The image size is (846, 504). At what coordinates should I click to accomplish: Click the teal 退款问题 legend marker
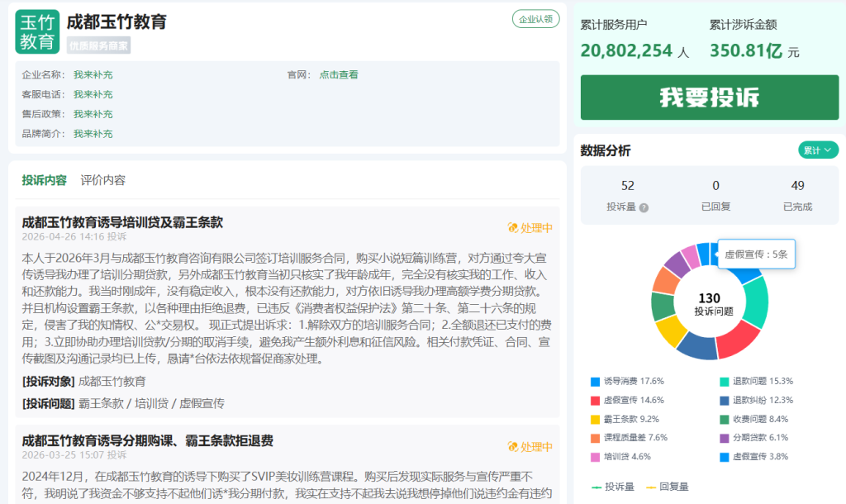pos(725,382)
